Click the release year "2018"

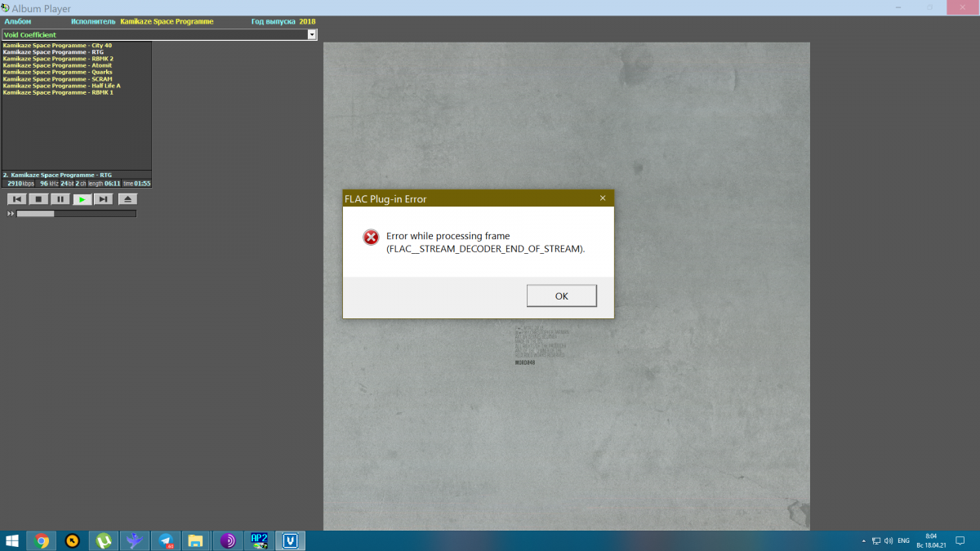(x=307, y=21)
